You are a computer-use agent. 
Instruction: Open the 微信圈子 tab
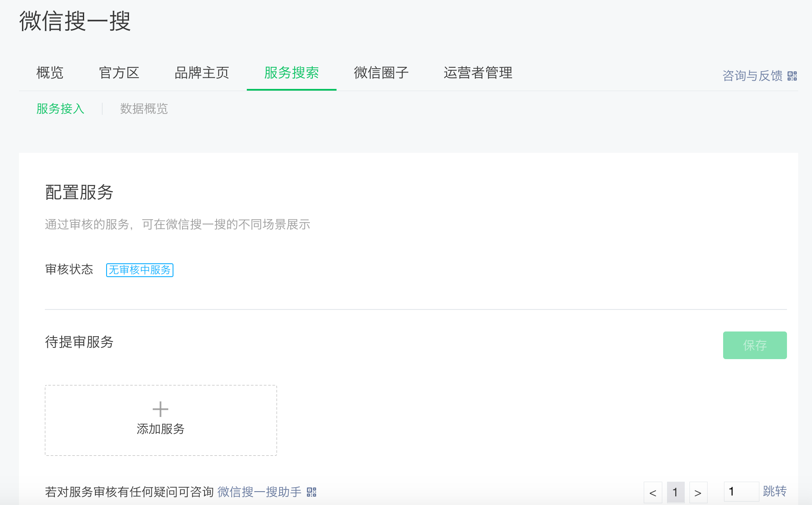(381, 73)
